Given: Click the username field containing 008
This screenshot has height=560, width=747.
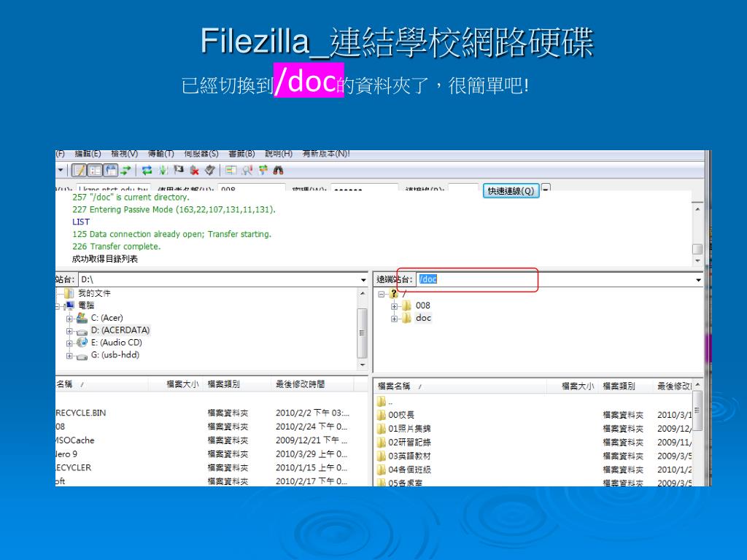Looking at the screenshot, I should pyautogui.click(x=251, y=188).
